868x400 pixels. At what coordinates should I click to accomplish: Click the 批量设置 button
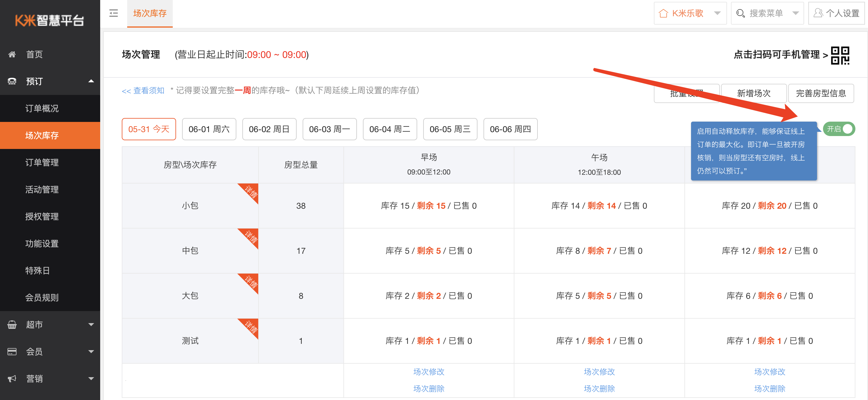coord(686,93)
